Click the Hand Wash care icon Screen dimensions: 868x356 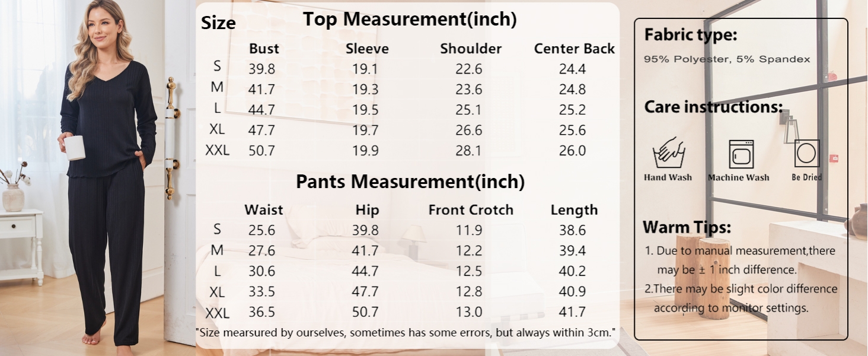[x=668, y=153]
